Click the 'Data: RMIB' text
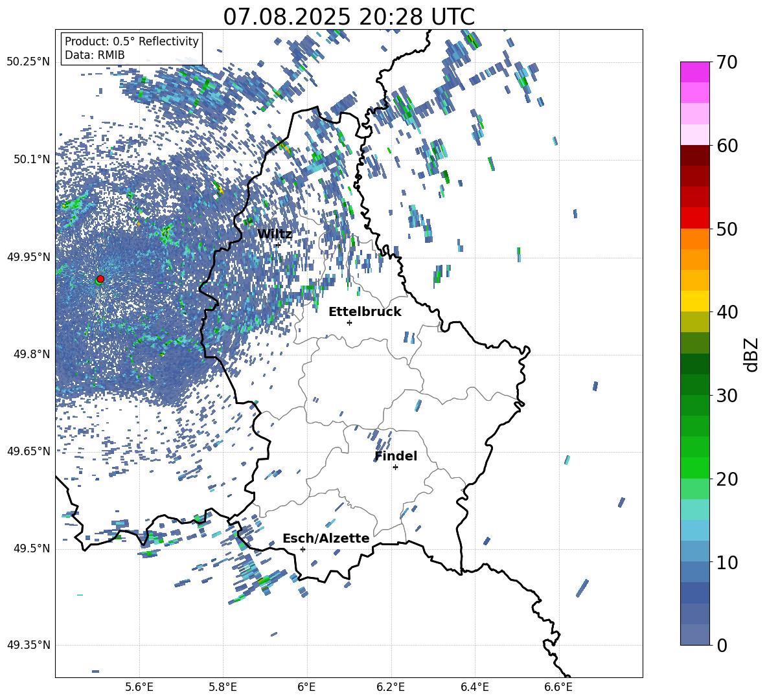 [x=95, y=55]
